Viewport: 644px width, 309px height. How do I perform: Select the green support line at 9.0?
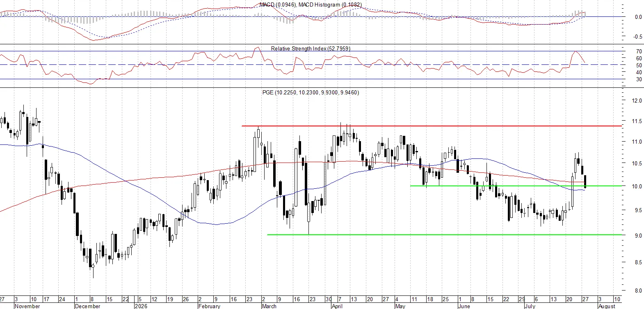tap(445, 235)
